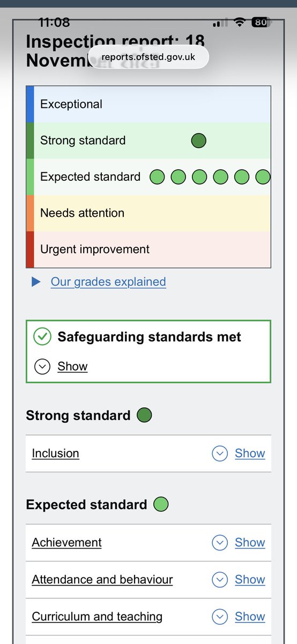Click the chevron circle beside Inclusion Show

220,453
